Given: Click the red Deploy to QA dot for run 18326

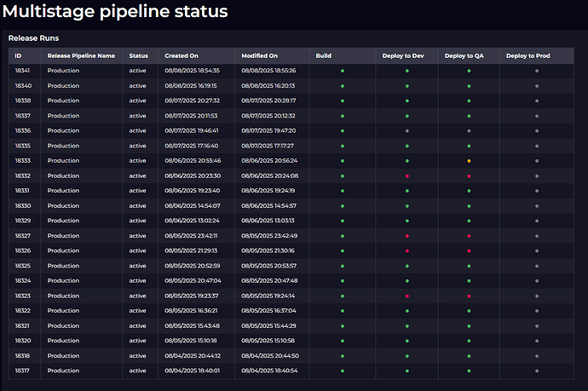Looking at the screenshot, I should pyautogui.click(x=469, y=250).
